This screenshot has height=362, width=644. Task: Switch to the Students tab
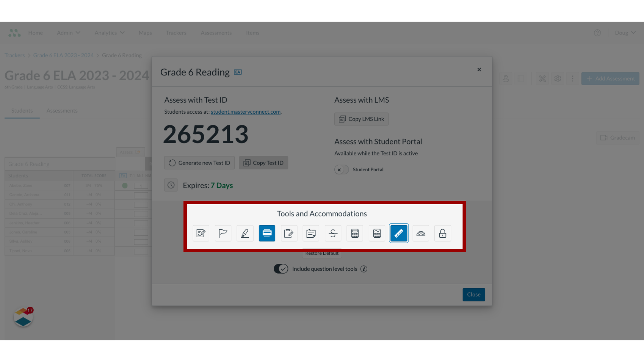click(22, 110)
